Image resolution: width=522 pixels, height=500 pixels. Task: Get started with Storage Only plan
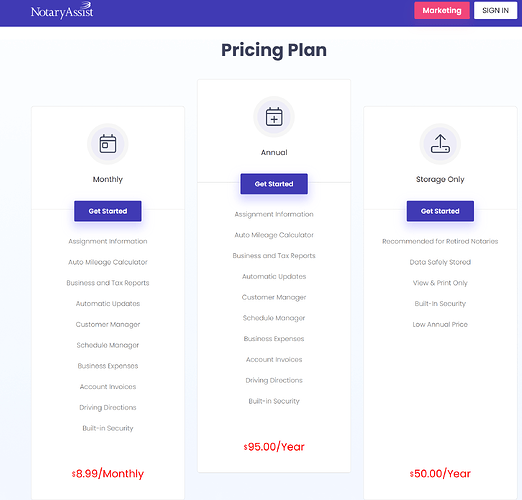click(x=440, y=211)
